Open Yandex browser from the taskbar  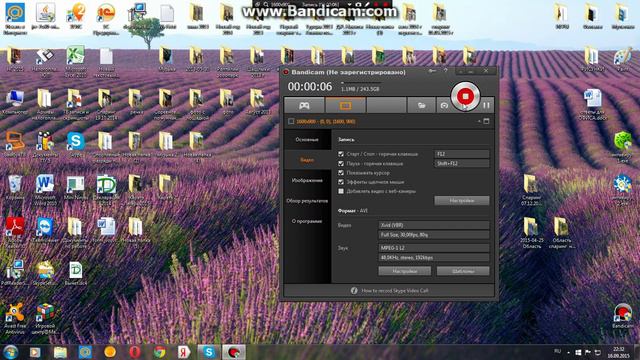pyautogui.click(x=184, y=352)
